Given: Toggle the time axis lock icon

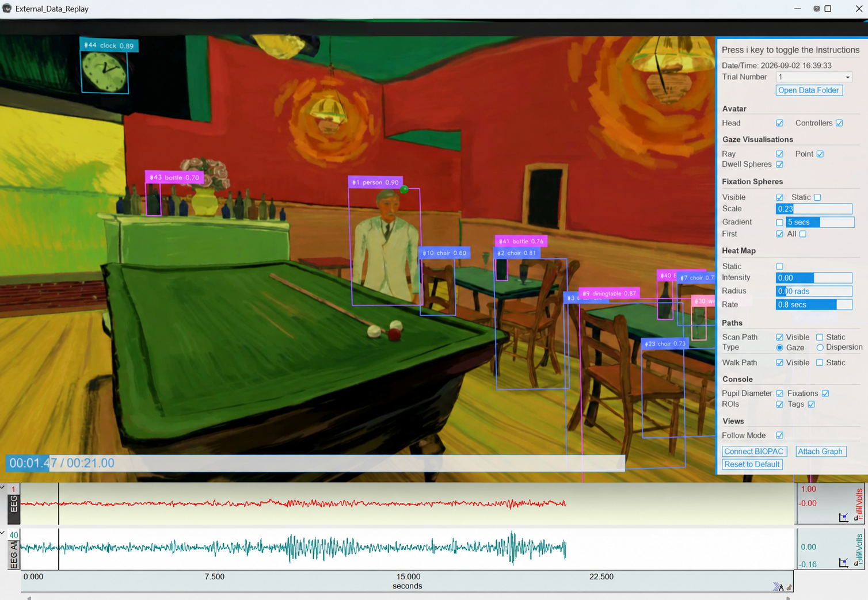Looking at the screenshot, I should tap(789, 587).
